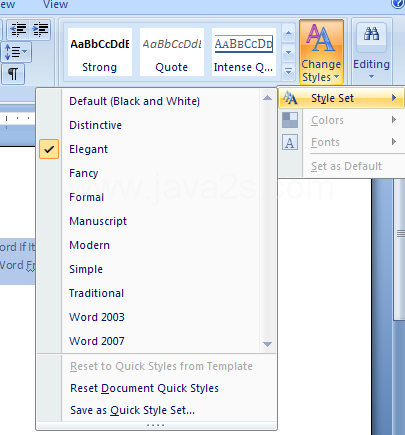Click the Colors theme icon

(x=290, y=120)
